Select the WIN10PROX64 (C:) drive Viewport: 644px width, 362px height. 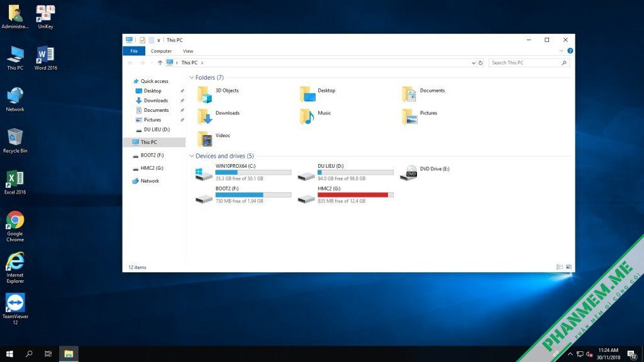[x=243, y=172]
